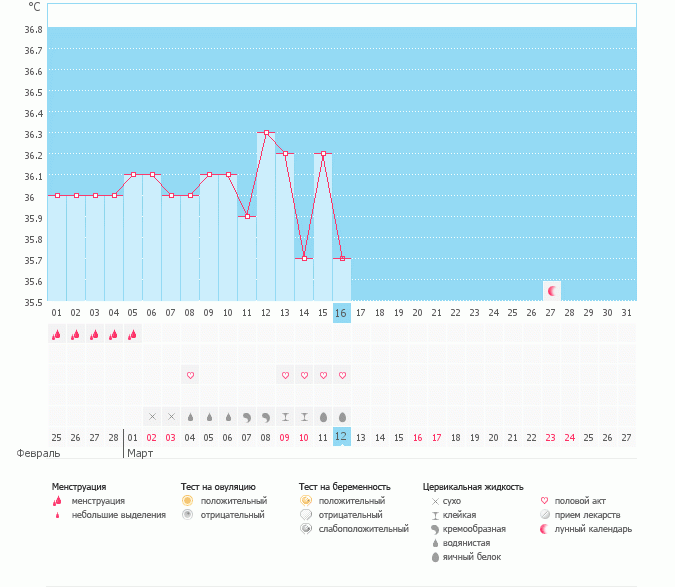Select the 35.9 temperature point on day 07

click(247, 216)
